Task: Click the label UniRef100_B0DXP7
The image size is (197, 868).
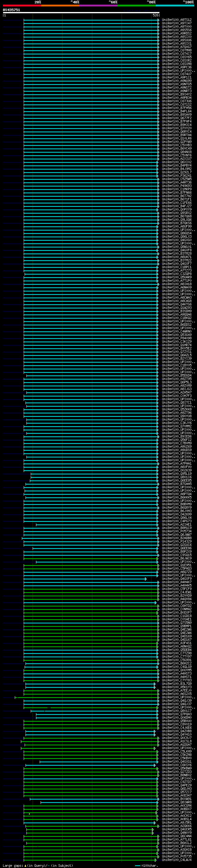Action: [177, 612]
